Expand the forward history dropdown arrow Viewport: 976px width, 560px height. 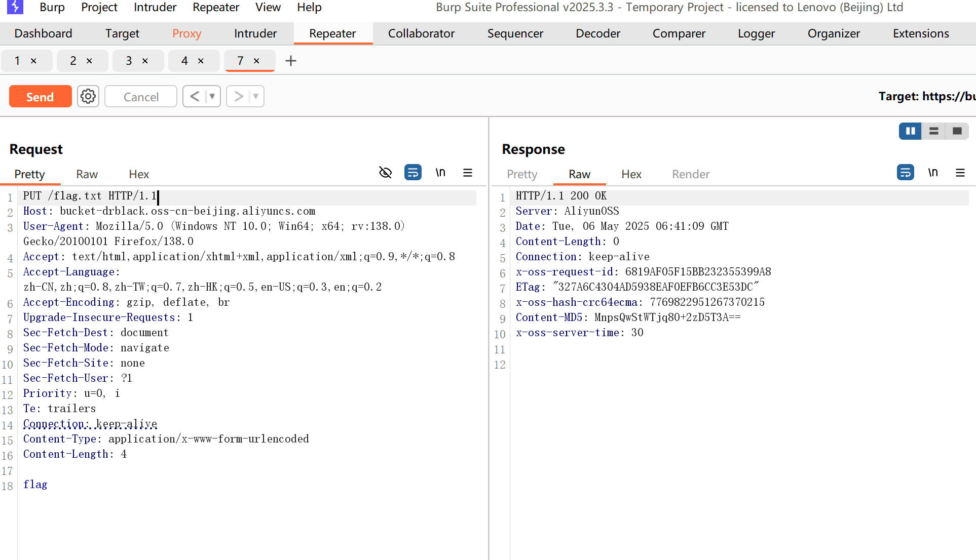click(256, 96)
